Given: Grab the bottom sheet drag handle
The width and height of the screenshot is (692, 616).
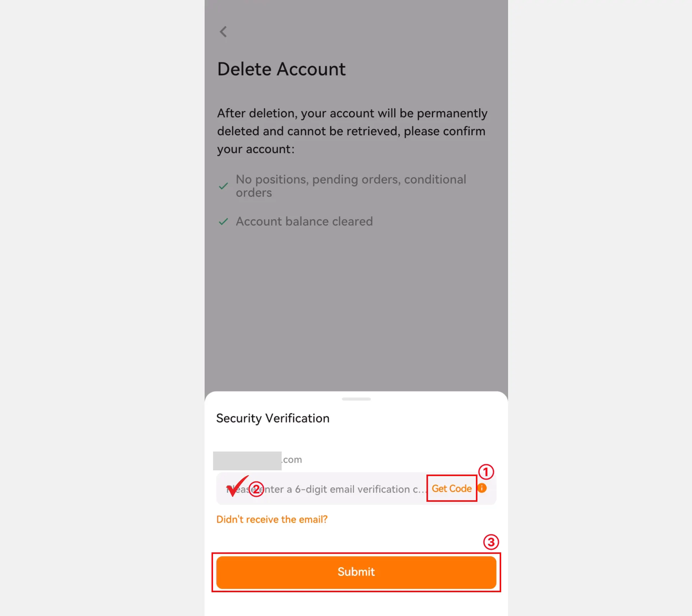Looking at the screenshot, I should click(x=356, y=399).
